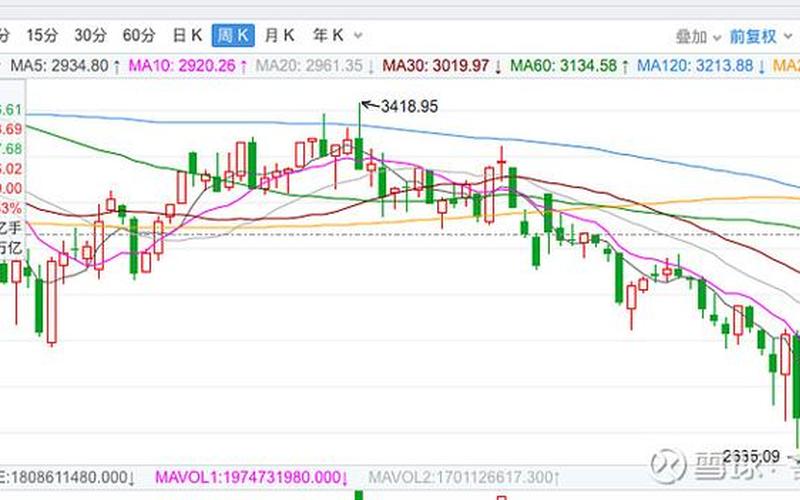The image size is (800, 500).
Task: Click the MA10: 2920.26 indicator label
Action: coord(188,66)
